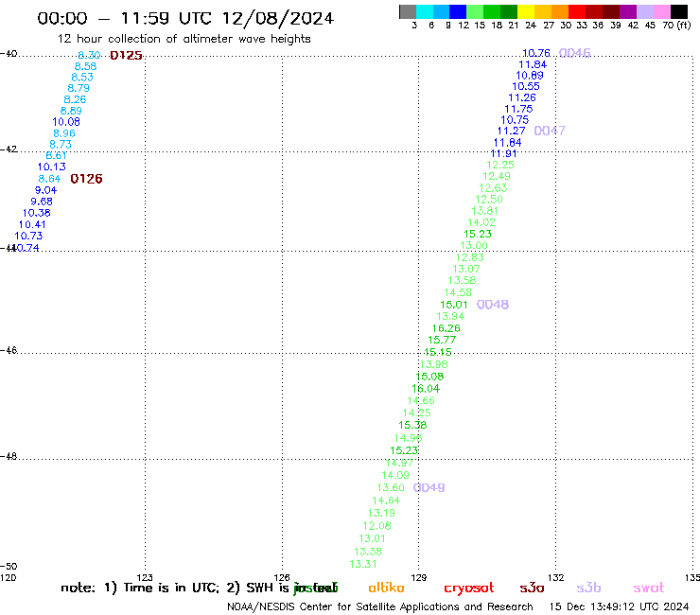This screenshot has height=615, width=700.
Task: Click the wave height value 8.64
Action: [x=49, y=179]
